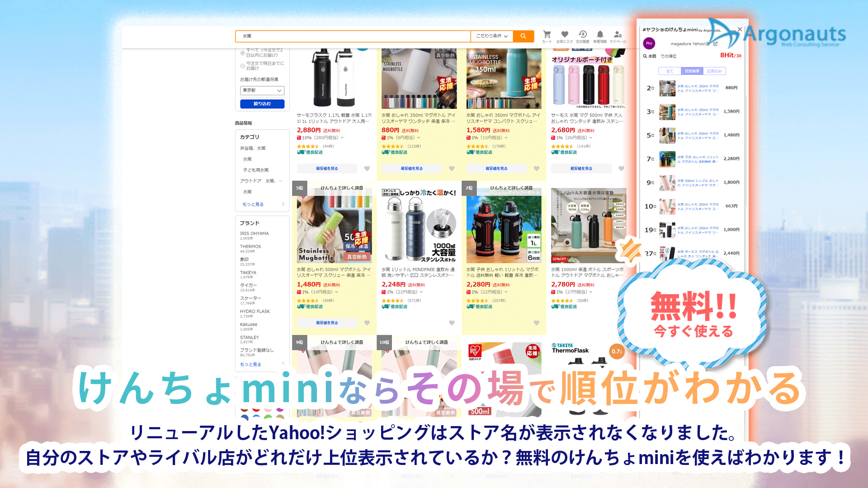The width and height of the screenshot is (868, 488).
Task: Open the 東京都 prefecture dropdown
Action: point(262,90)
